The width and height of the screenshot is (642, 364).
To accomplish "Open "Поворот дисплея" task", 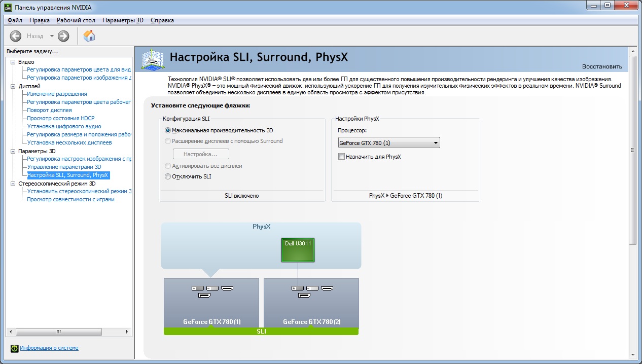I will [x=49, y=110].
